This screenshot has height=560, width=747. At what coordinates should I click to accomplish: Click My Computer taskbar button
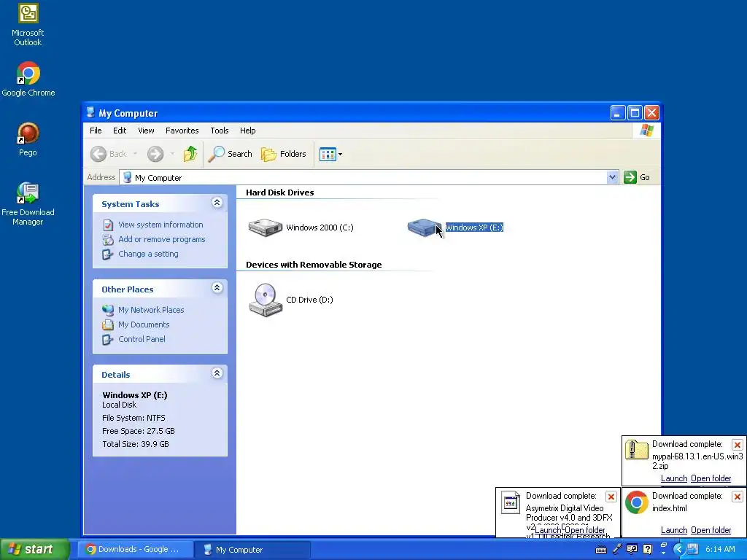(252, 550)
